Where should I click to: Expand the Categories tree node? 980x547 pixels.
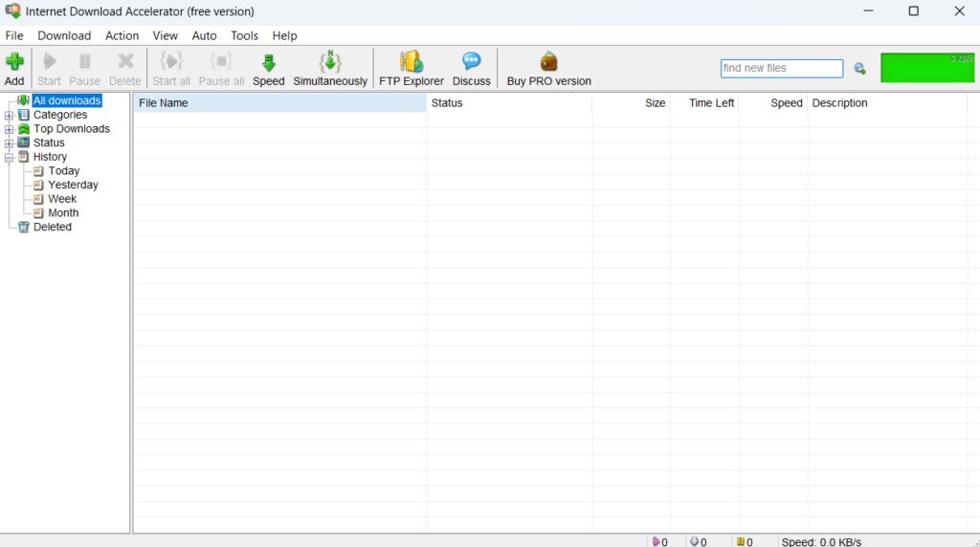(x=10, y=116)
